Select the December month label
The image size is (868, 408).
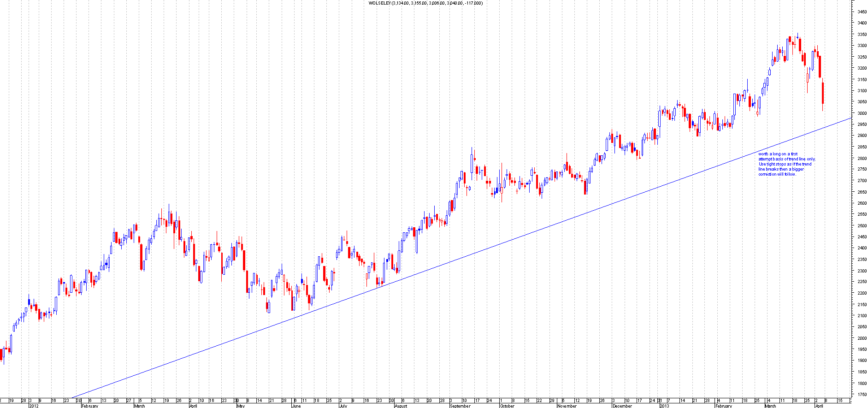pyautogui.click(x=622, y=406)
